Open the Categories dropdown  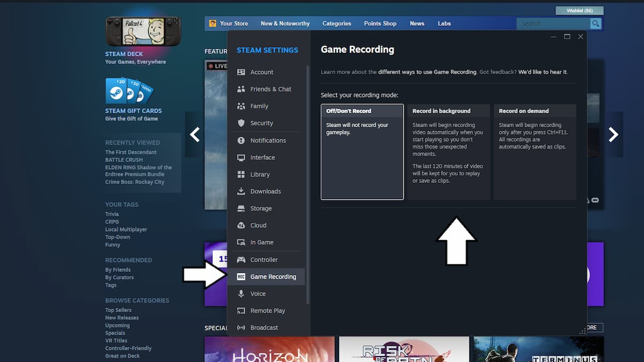(336, 23)
